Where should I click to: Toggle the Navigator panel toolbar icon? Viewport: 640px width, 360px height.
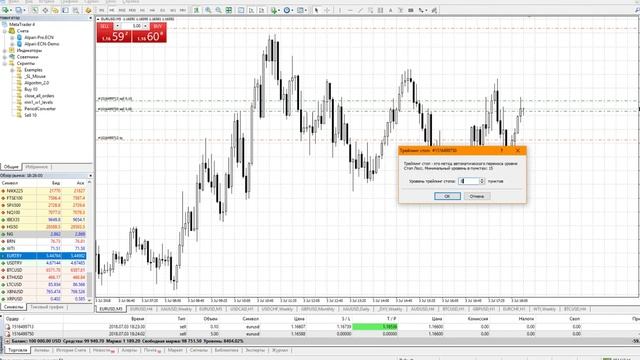coord(55,10)
